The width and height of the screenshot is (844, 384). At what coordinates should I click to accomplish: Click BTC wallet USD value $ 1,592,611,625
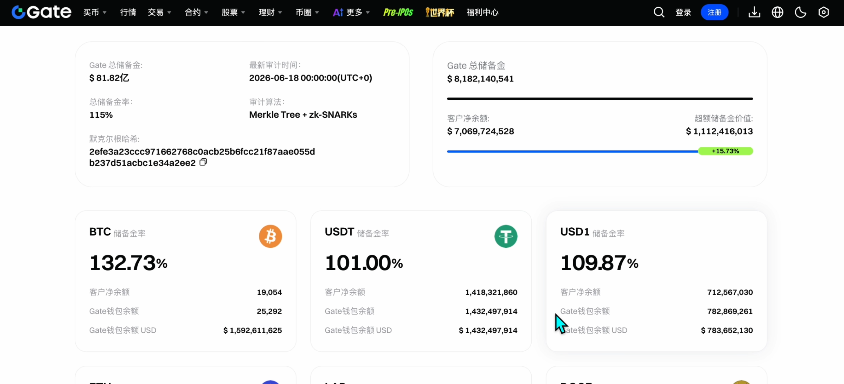pyautogui.click(x=252, y=330)
